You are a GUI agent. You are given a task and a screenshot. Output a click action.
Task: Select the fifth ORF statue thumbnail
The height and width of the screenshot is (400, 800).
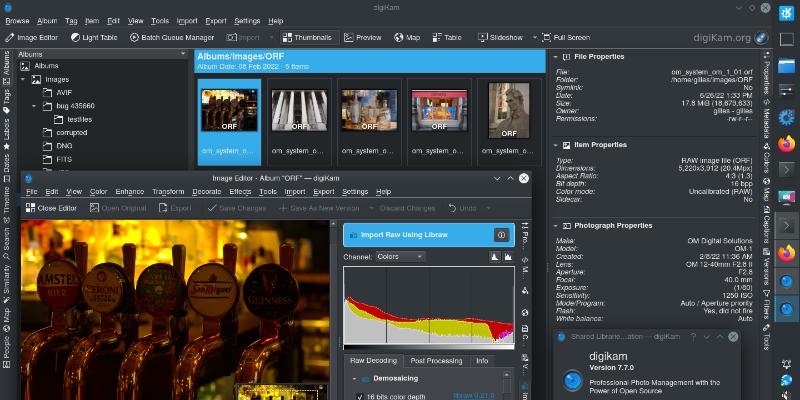click(508, 120)
